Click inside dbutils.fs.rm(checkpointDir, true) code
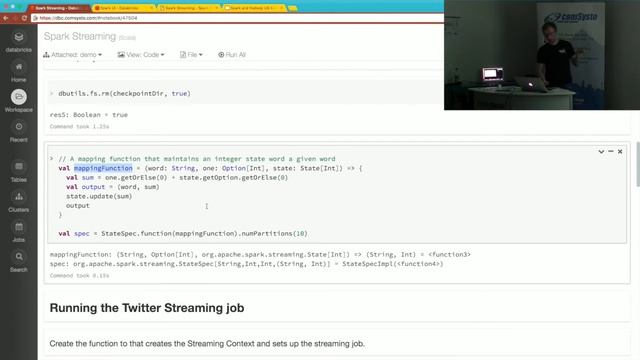Image resolution: width=640 pixels, height=360 pixels. pos(124,93)
